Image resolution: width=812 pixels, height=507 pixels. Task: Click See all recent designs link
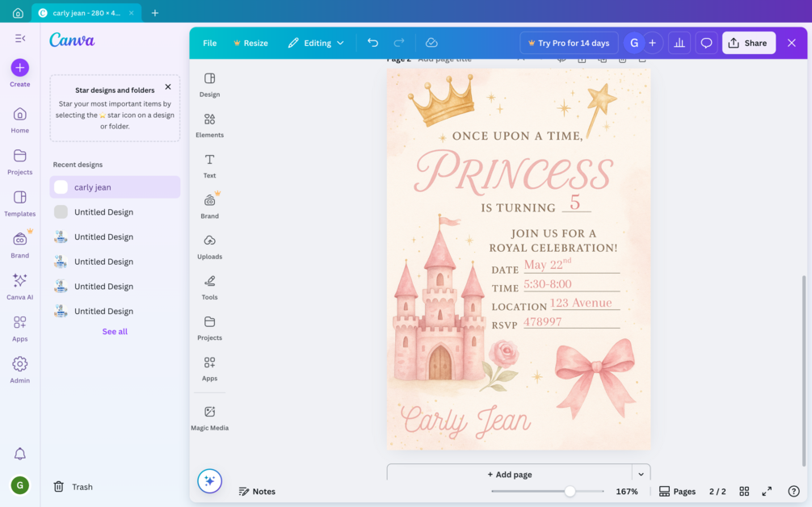click(115, 332)
